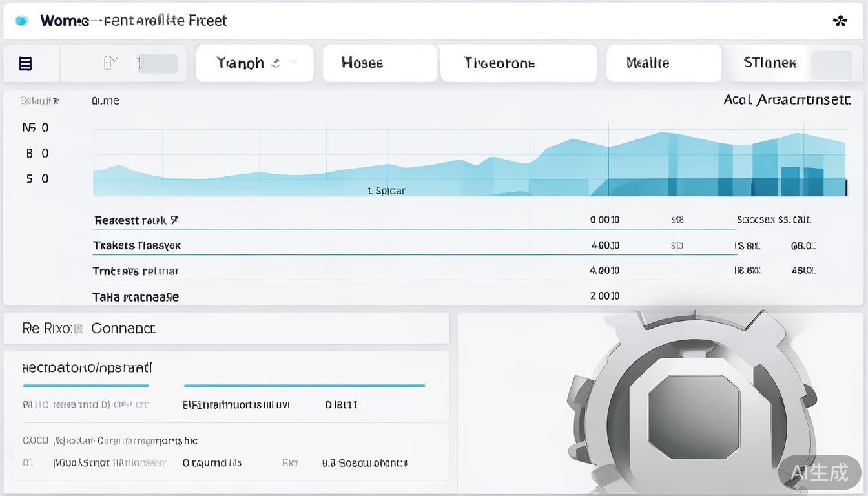
Task: Click the gray box beside the flag icon
Action: click(x=158, y=63)
